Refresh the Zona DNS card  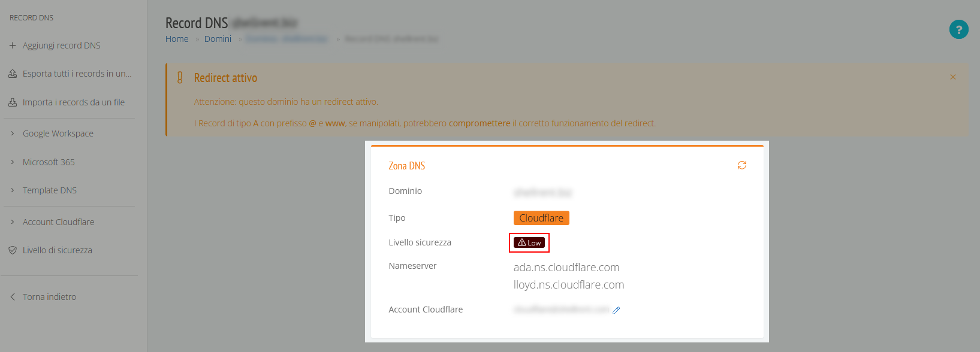742,165
